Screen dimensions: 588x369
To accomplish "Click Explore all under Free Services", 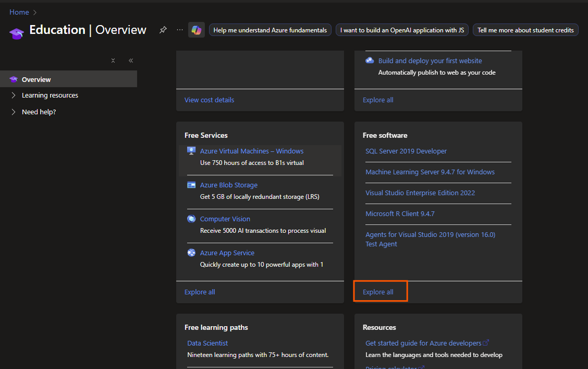I will pos(200,292).
